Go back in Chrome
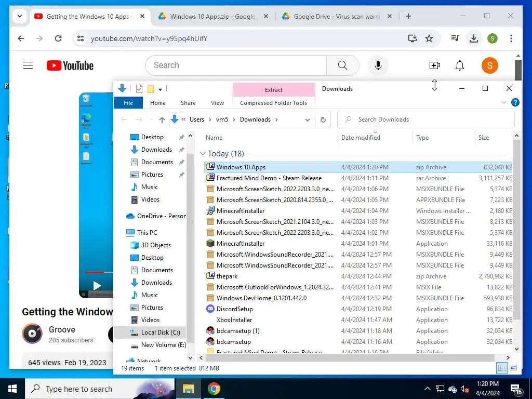This screenshot has width=532, height=399. 21,38
